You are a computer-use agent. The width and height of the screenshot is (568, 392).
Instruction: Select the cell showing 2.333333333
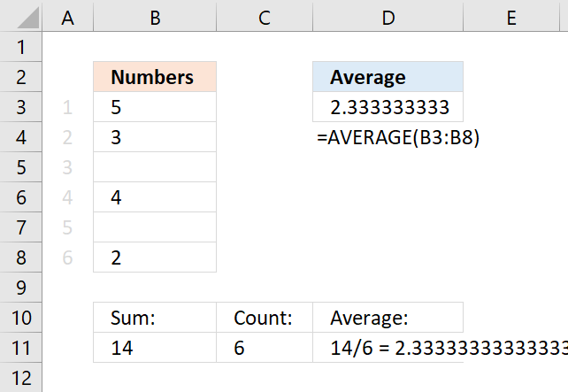coord(388,107)
